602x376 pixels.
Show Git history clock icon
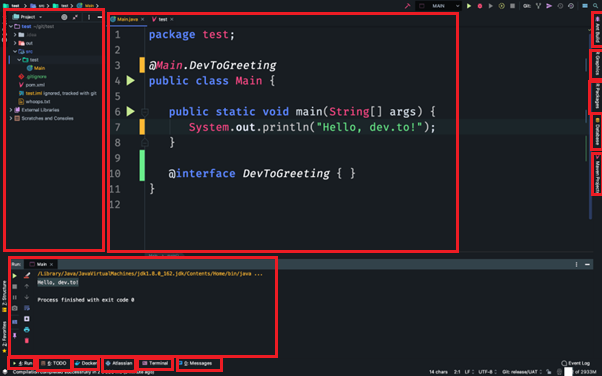pyautogui.click(x=560, y=6)
